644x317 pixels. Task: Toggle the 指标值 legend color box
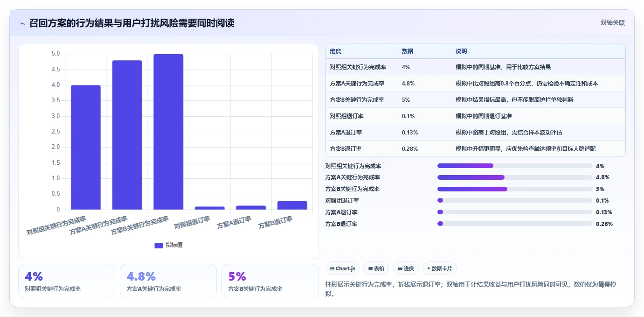tap(159, 245)
